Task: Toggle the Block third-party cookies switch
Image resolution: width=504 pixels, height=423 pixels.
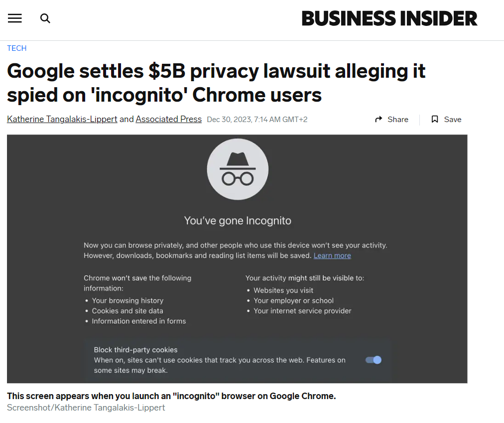Action: (374, 360)
